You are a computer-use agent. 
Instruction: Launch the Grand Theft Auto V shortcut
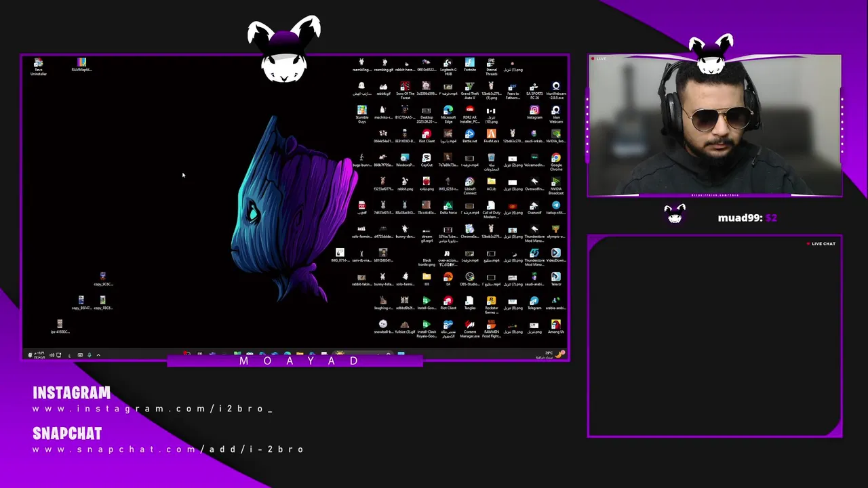470,91
